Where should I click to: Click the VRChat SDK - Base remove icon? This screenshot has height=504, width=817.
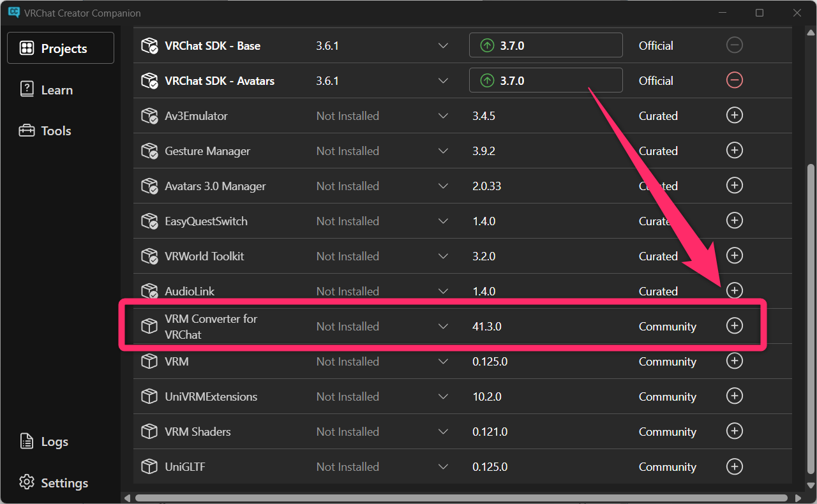click(735, 45)
